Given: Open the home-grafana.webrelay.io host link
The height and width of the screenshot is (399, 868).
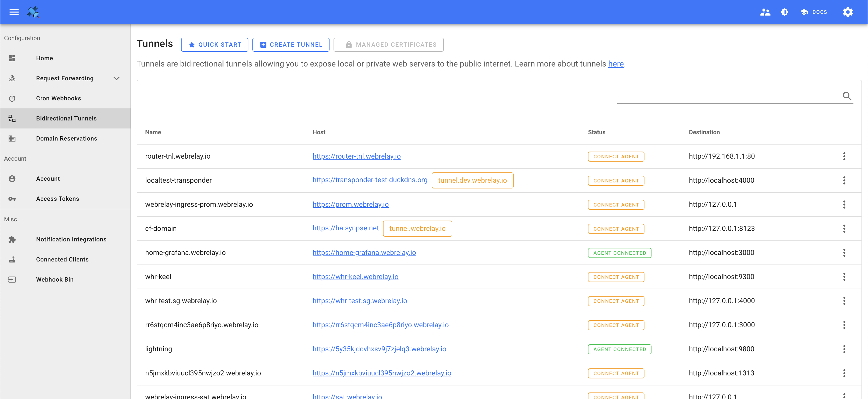Looking at the screenshot, I should coord(364,252).
